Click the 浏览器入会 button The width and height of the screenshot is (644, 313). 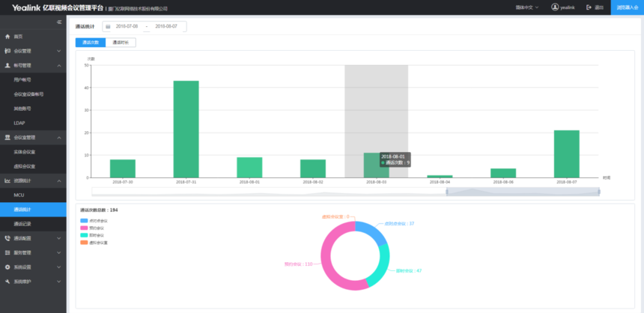pos(627,7)
